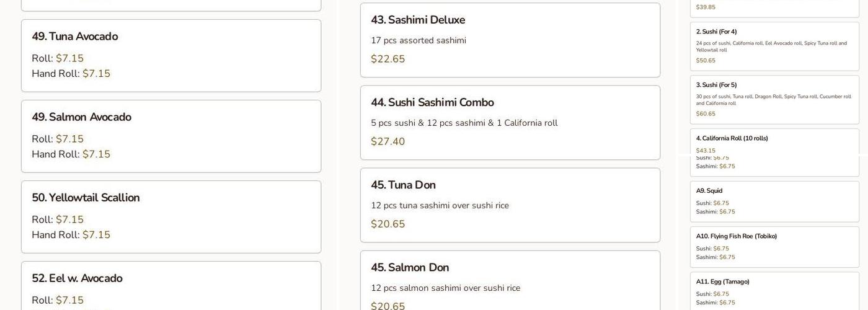Click the $27.40 combo price
The height and width of the screenshot is (310, 868).
[x=388, y=141]
